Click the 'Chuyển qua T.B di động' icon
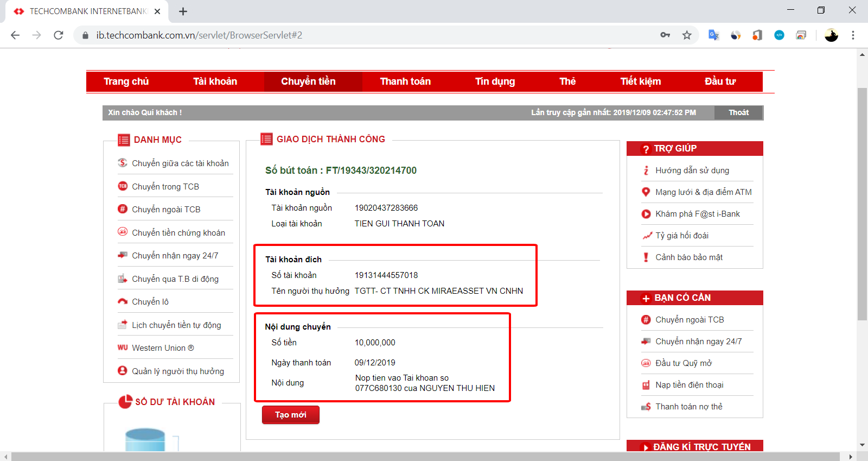The width and height of the screenshot is (868, 461). (x=123, y=279)
